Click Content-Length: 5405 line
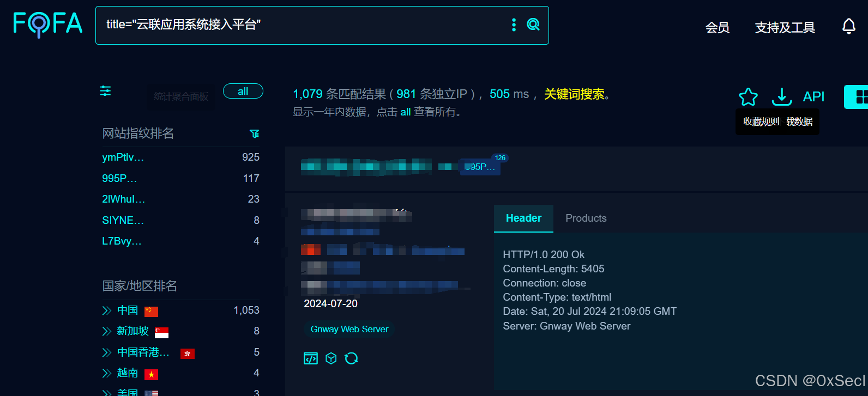868x396 pixels. coord(553,269)
